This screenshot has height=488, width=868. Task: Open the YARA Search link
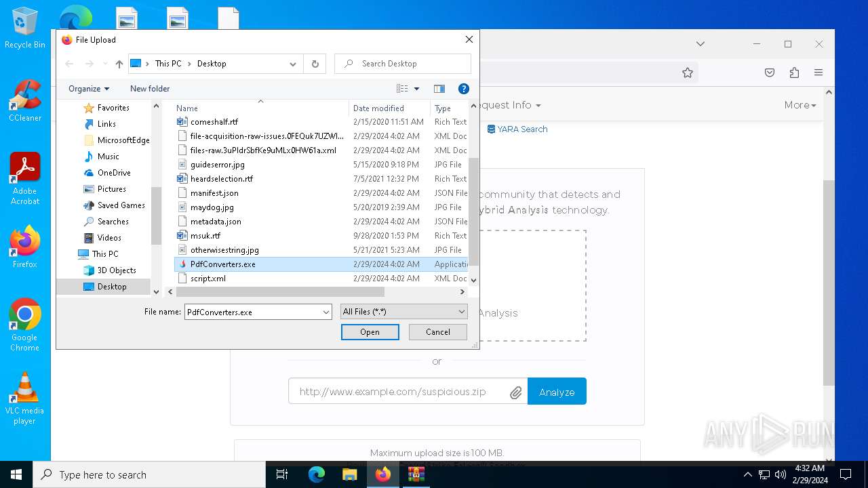pyautogui.click(x=517, y=129)
